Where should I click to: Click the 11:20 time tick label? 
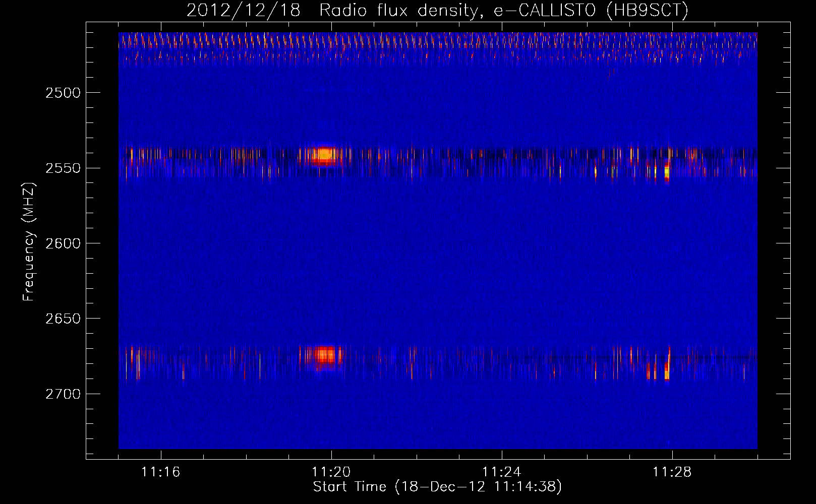pyautogui.click(x=331, y=472)
